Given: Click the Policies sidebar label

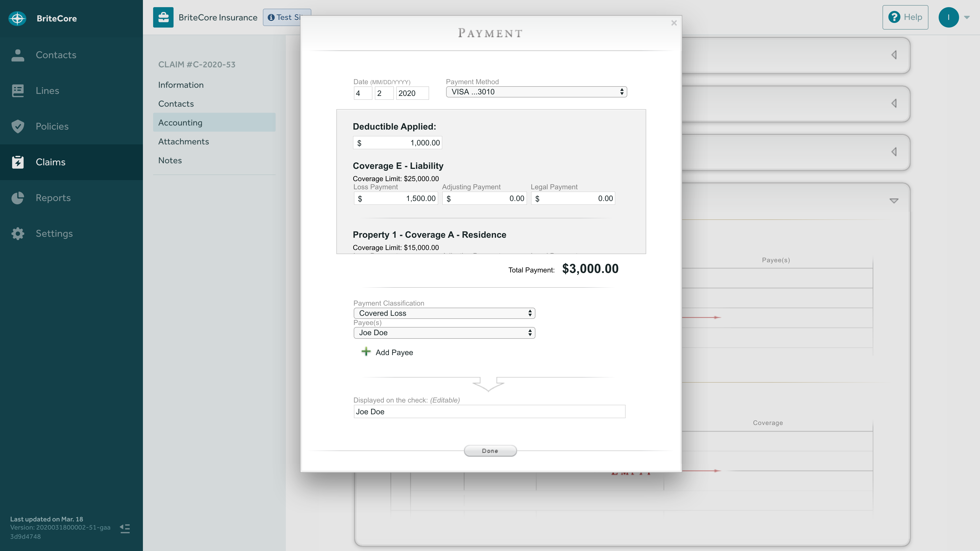Looking at the screenshot, I should (x=52, y=126).
